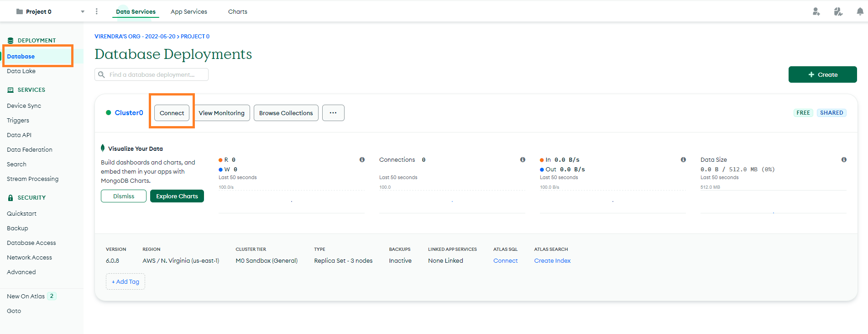Viewport: 868px width, 334px height.
Task: Click the Add Tag button
Action: pyautogui.click(x=125, y=281)
